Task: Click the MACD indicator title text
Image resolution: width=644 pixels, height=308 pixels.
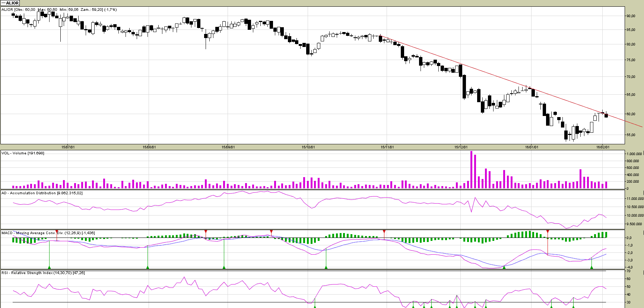Action: coord(48,233)
